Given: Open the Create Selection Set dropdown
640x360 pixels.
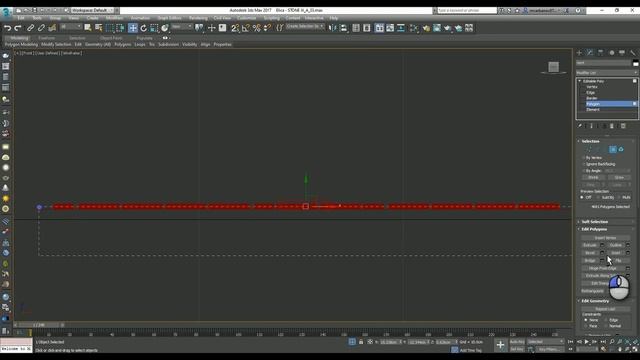Looking at the screenshot, I should (305, 27).
